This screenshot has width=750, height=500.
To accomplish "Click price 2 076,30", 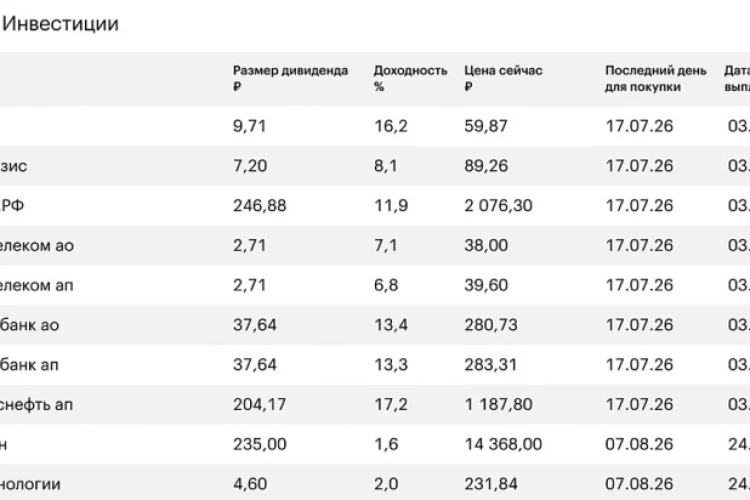I will (x=498, y=206).
